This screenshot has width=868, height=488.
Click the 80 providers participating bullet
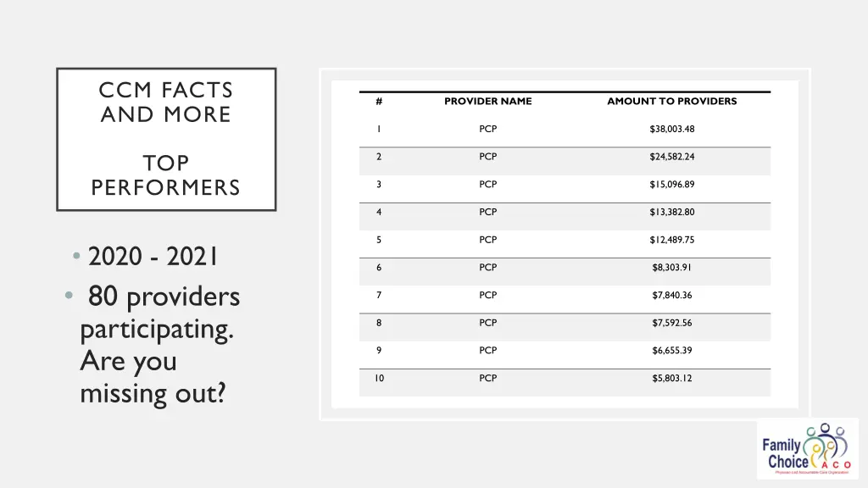[x=160, y=345]
